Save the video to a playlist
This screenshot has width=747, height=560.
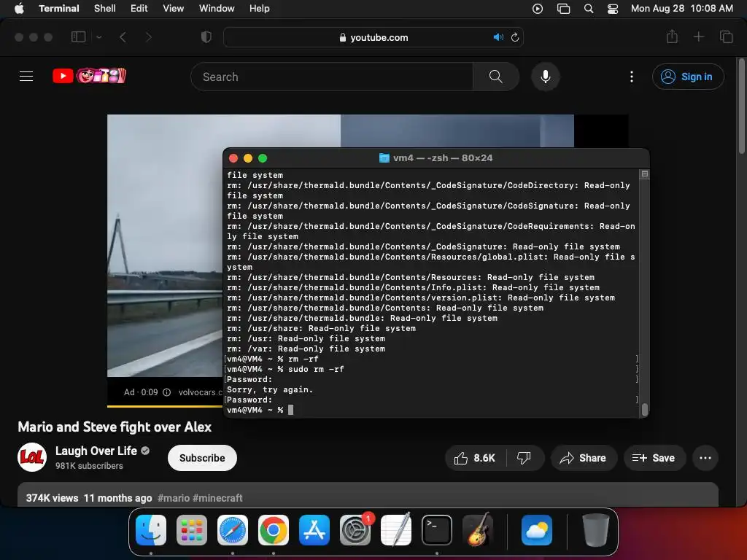(654, 458)
